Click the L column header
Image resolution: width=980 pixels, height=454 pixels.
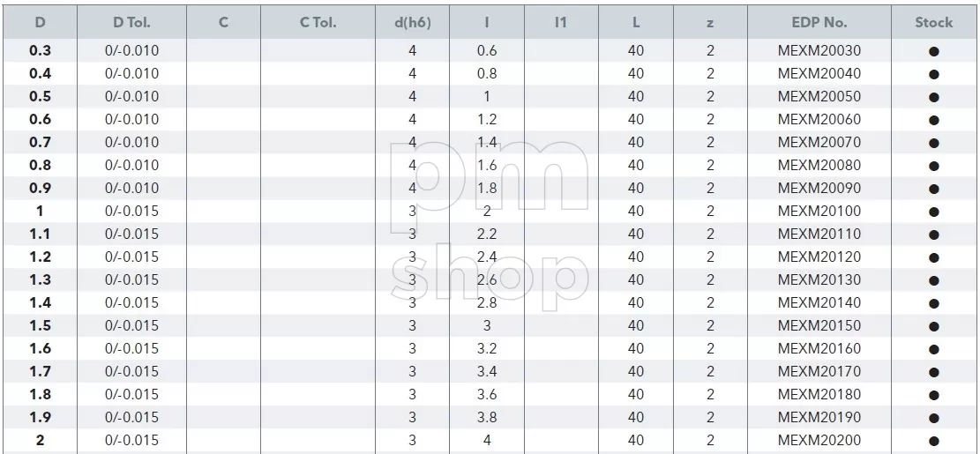click(636, 23)
